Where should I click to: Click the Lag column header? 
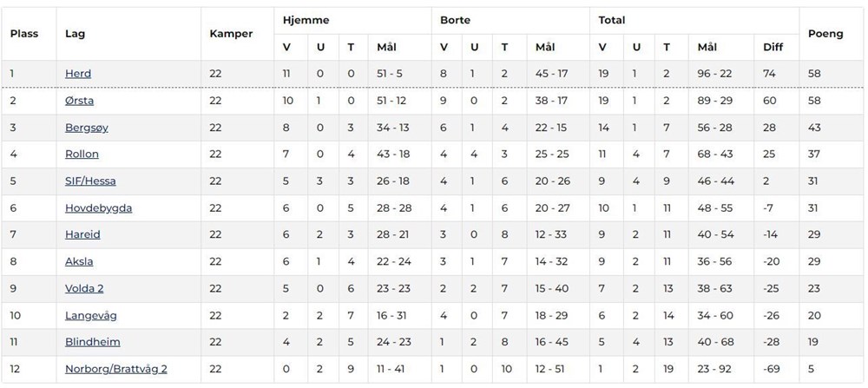point(75,34)
